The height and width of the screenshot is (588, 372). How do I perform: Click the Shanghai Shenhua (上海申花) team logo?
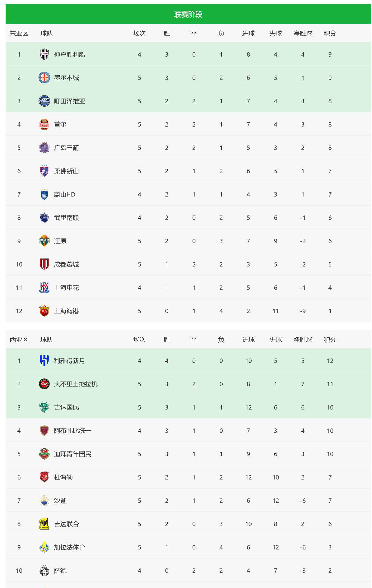click(x=44, y=288)
